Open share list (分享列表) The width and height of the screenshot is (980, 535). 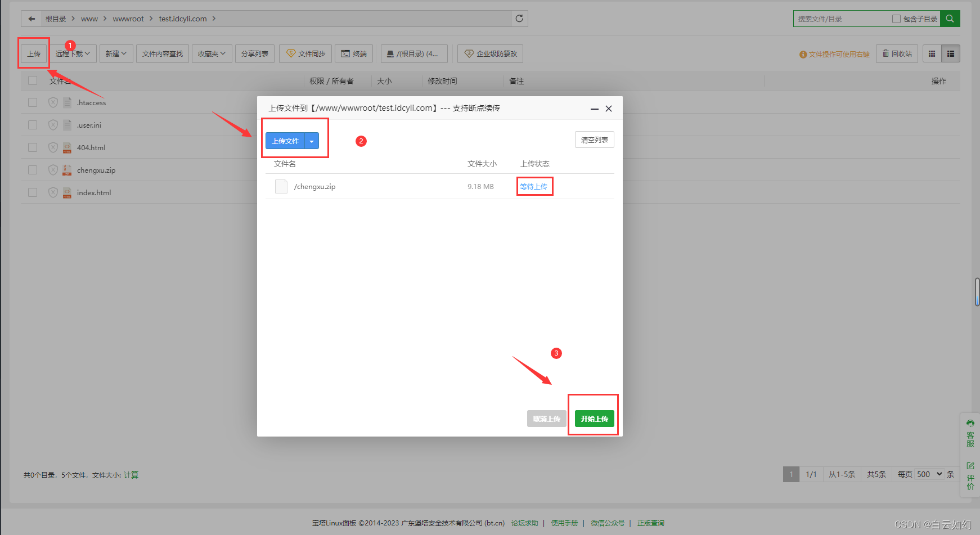(255, 53)
